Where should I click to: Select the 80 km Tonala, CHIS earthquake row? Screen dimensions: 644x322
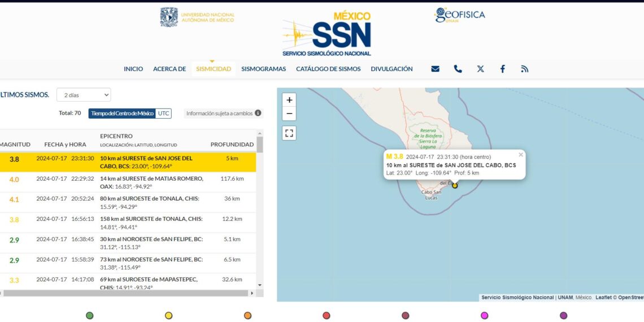(x=127, y=202)
